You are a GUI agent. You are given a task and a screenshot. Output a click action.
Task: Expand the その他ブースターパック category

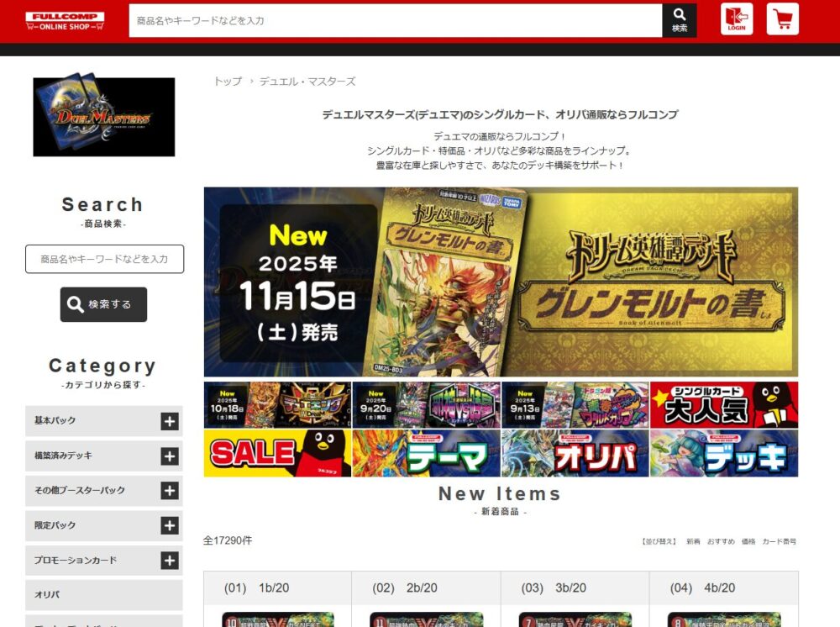click(x=170, y=491)
